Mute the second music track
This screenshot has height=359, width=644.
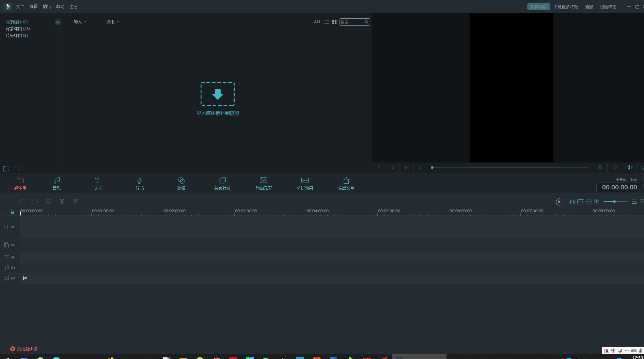click(13, 278)
